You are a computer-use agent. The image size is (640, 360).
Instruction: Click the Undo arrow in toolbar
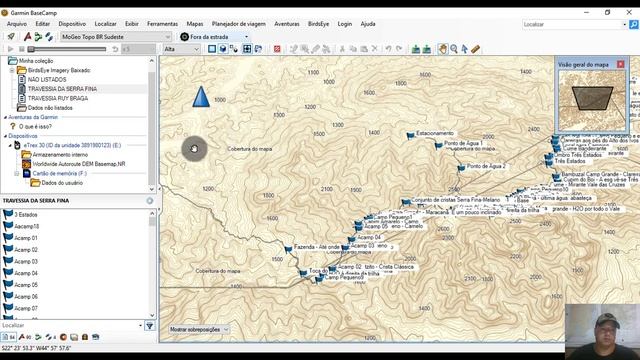pos(388,49)
